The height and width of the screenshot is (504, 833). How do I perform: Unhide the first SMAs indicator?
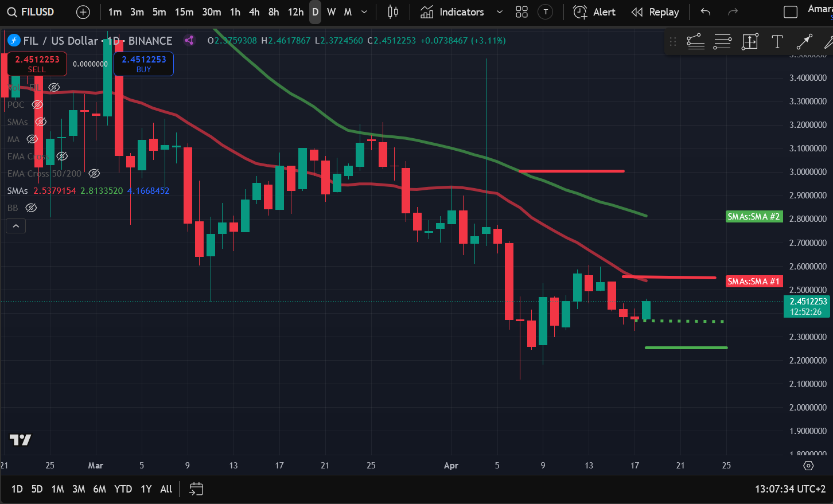coord(41,122)
